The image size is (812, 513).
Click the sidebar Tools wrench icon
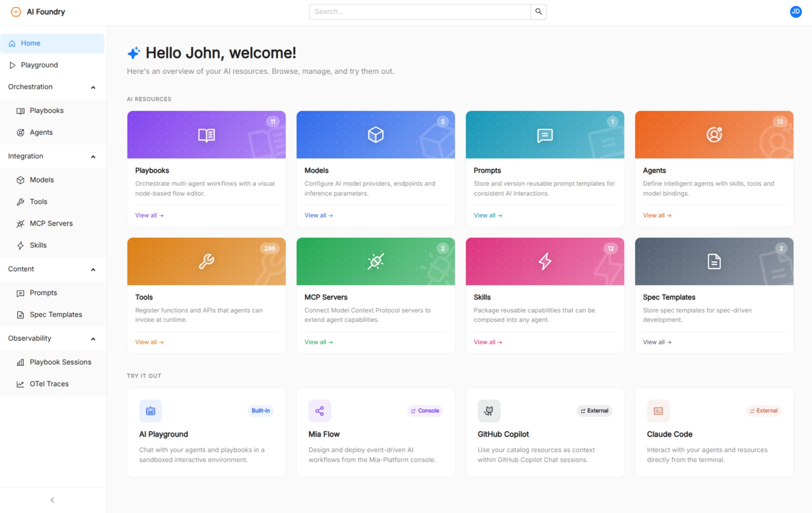tap(20, 202)
